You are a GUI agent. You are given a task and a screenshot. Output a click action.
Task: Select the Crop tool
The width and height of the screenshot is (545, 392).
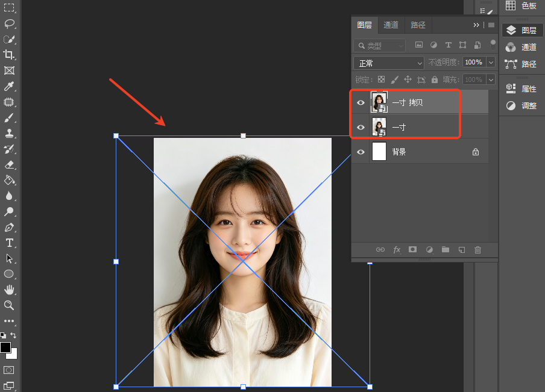(9, 55)
